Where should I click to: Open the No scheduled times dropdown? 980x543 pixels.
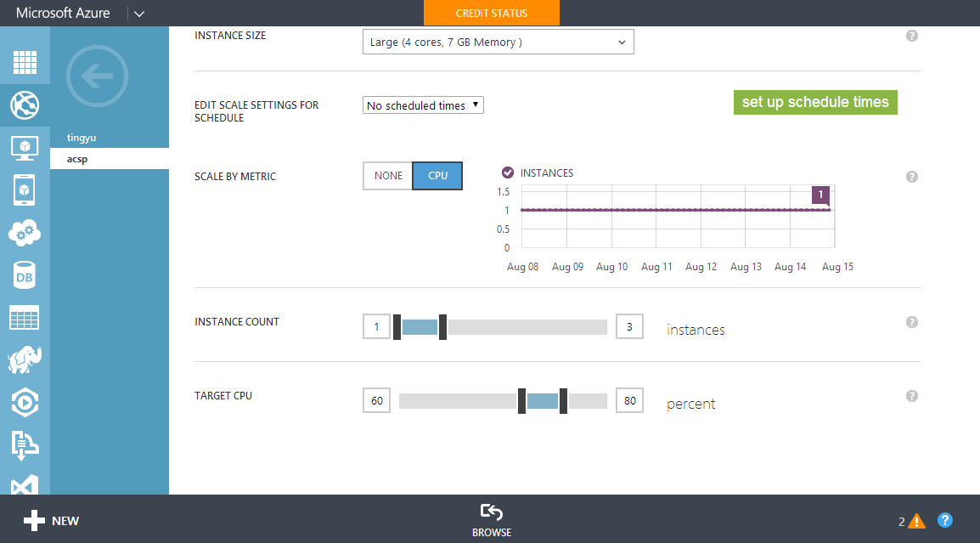pos(423,105)
